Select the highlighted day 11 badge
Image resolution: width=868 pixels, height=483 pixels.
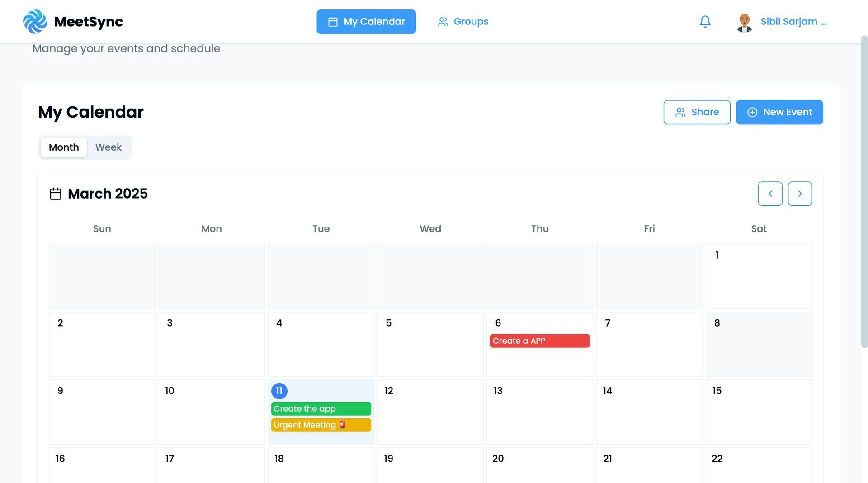[279, 391]
